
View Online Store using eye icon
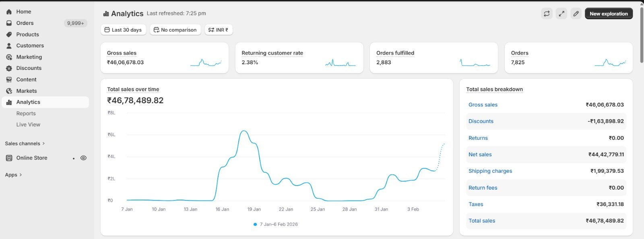(x=83, y=158)
